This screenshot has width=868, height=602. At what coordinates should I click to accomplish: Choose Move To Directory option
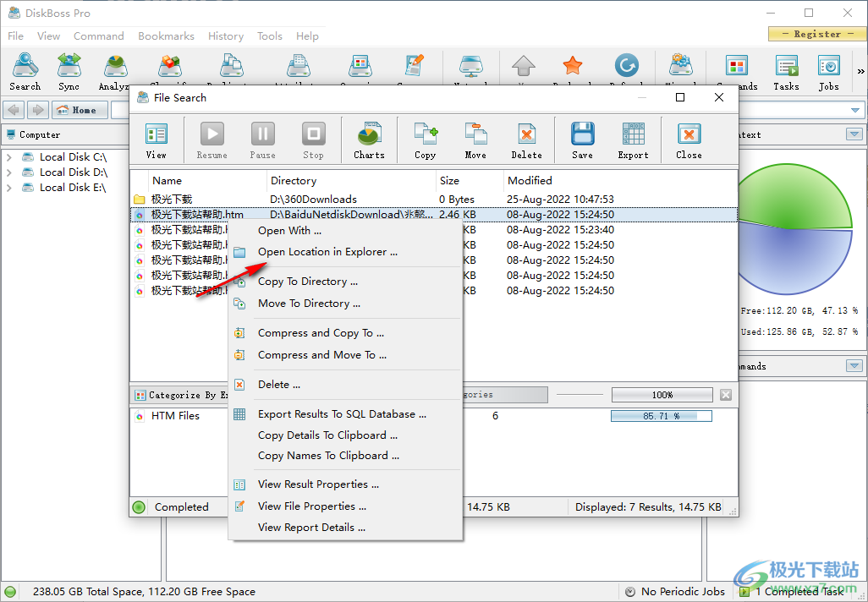click(x=345, y=304)
